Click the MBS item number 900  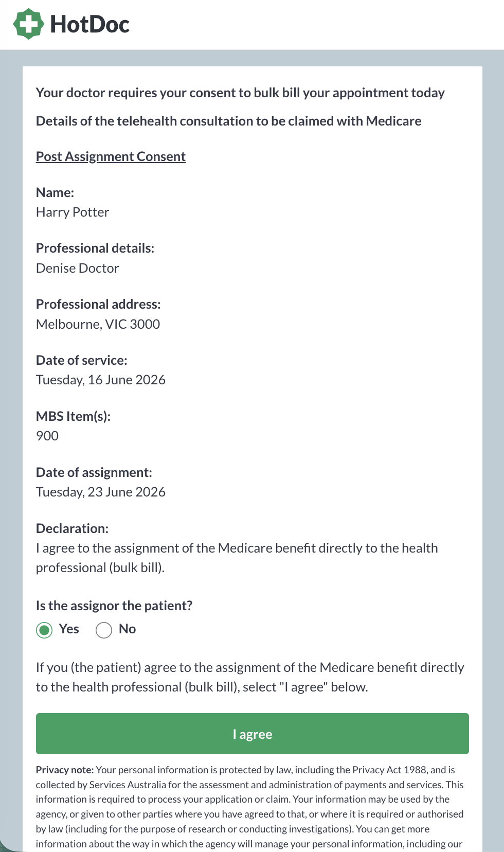(47, 436)
